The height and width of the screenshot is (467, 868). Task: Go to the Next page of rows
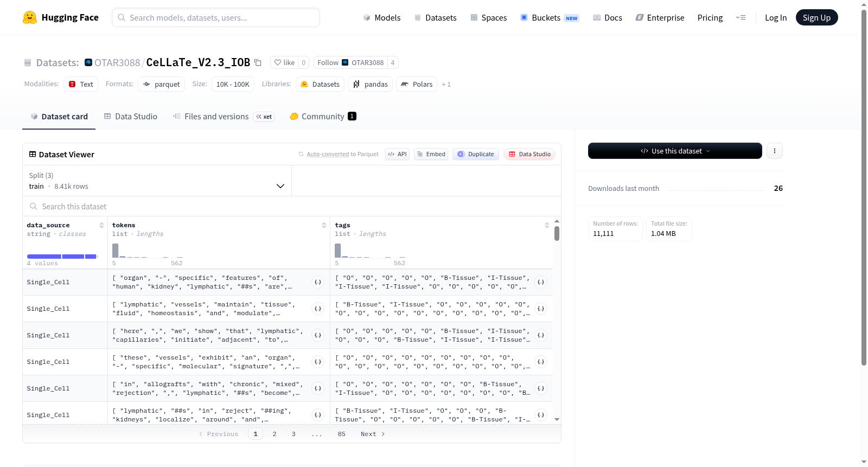373,434
